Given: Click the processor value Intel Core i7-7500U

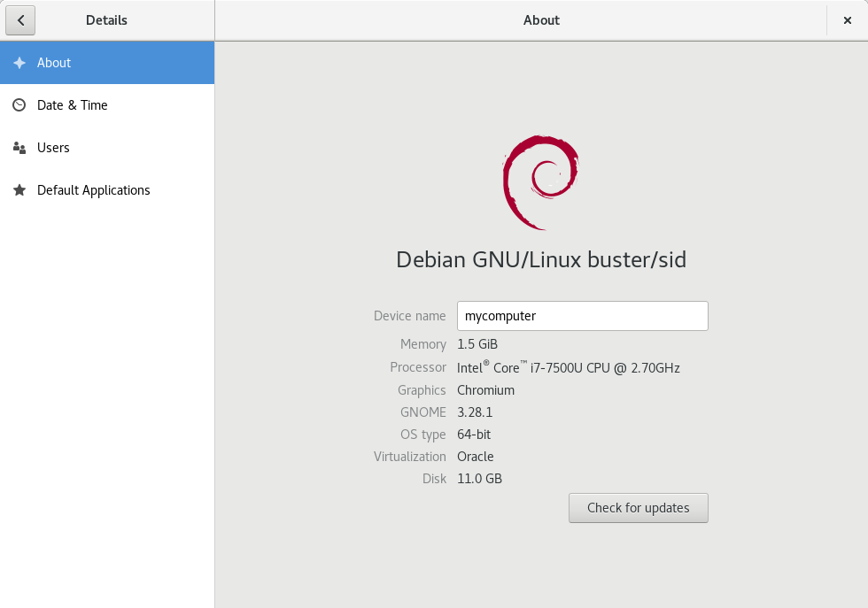Looking at the screenshot, I should point(569,367).
